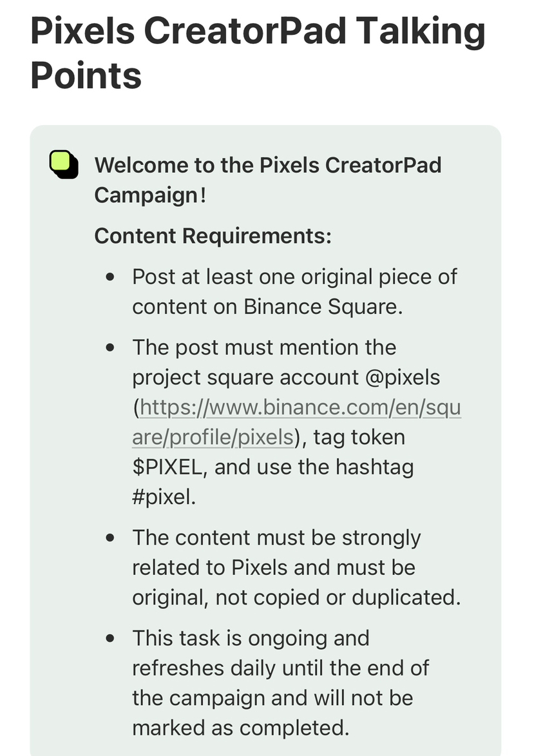
Task: Click the bullet before "The content must be"
Action: [111, 538]
